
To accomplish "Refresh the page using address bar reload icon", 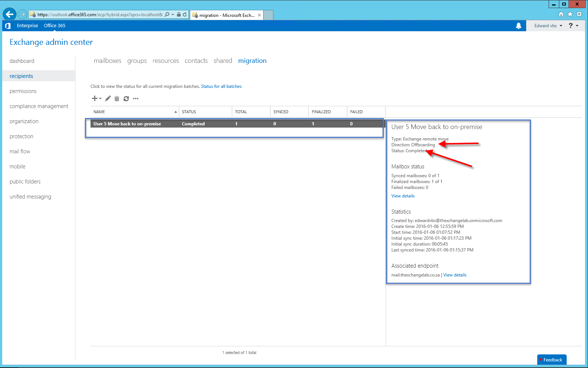I will click(185, 15).
